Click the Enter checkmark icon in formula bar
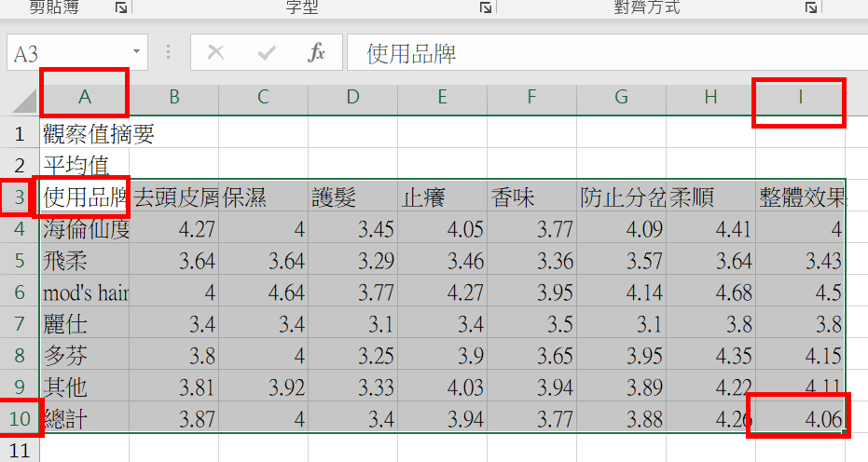868x462 pixels. (267, 53)
